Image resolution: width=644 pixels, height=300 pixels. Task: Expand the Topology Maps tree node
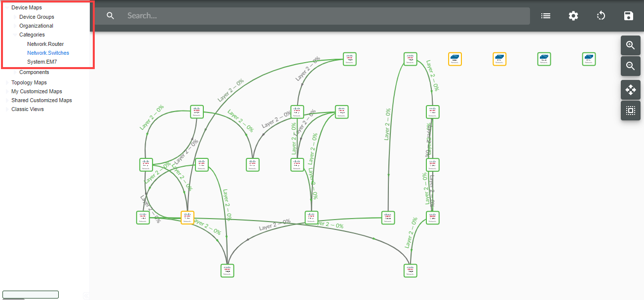click(x=6, y=83)
